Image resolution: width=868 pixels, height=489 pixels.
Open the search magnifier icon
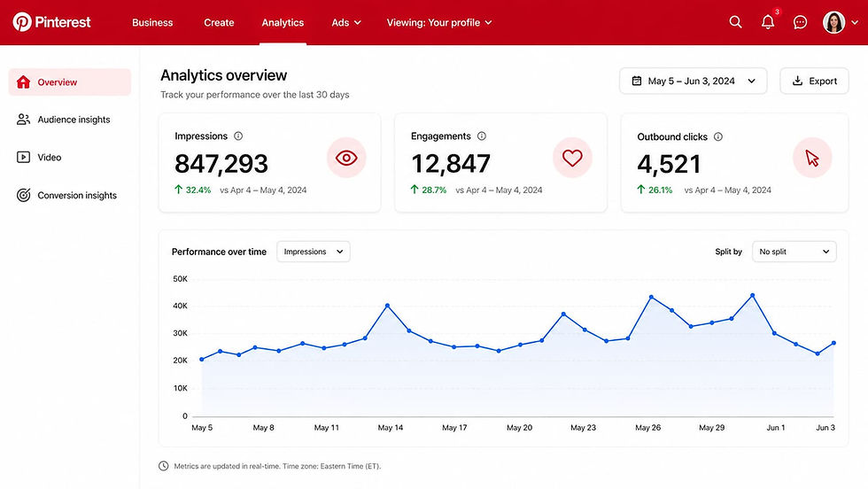tap(735, 22)
